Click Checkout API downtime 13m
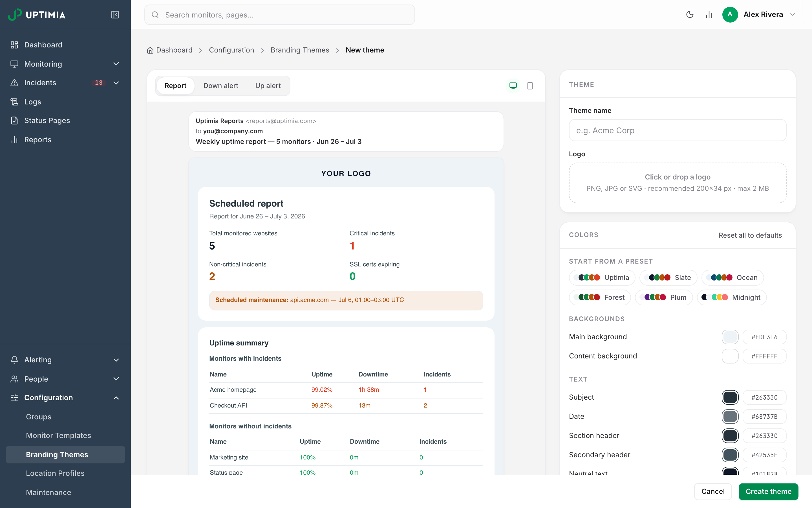Image resolution: width=812 pixels, height=508 pixels. pyautogui.click(x=364, y=406)
